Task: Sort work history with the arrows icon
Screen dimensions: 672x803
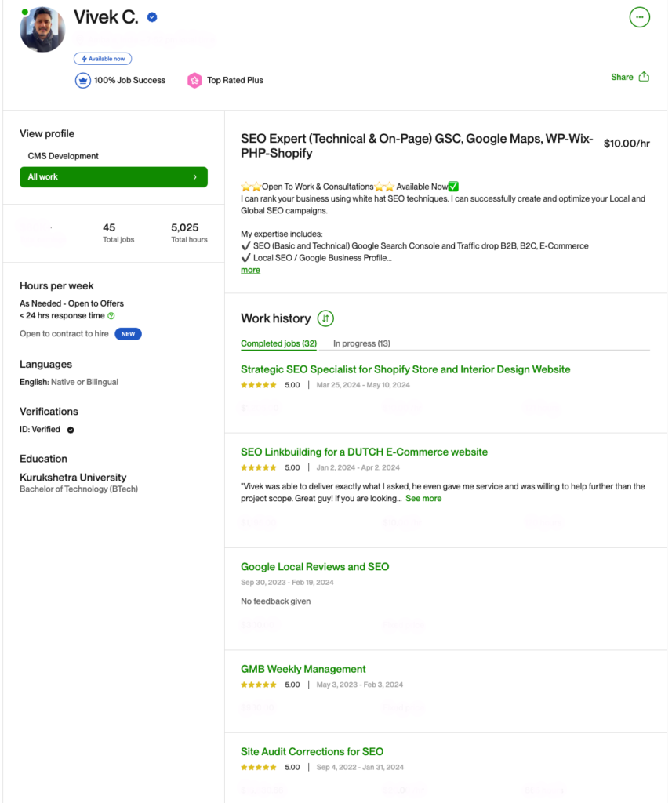Action: [325, 318]
